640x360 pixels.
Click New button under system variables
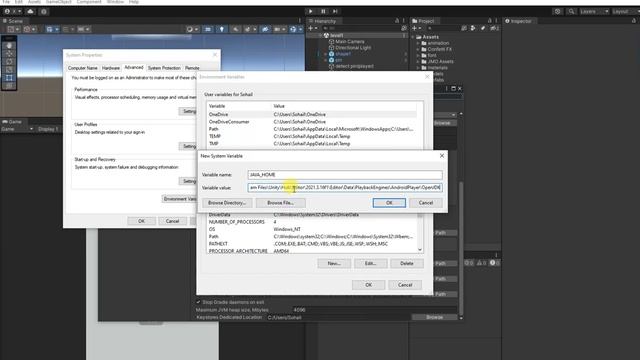[x=334, y=264]
